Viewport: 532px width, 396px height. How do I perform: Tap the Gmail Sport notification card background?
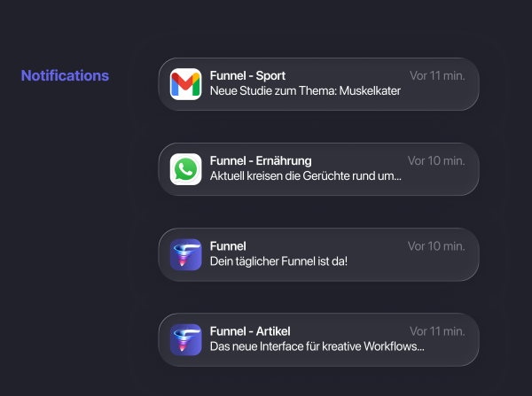[x=443, y=94]
